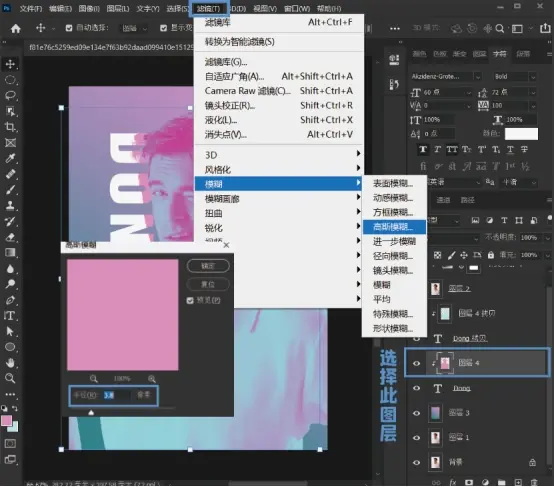Select the Hand tool
This screenshot has width=554, height=487.
10,363
